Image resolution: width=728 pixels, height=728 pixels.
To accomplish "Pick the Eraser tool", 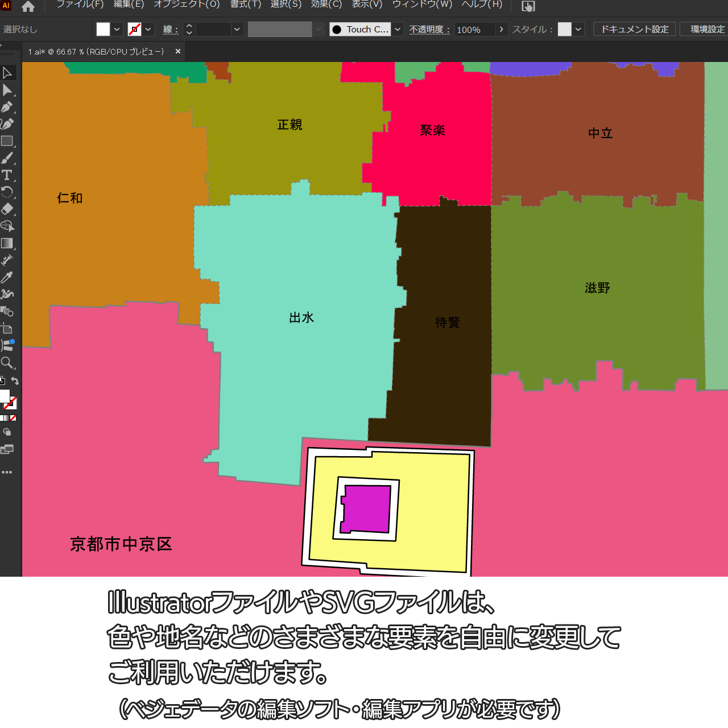I will click(x=7, y=209).
